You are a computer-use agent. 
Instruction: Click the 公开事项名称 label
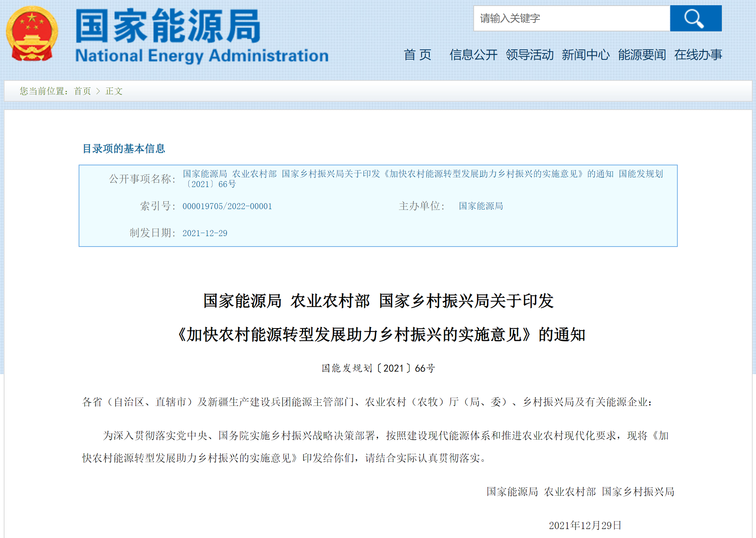pyautogui.click(x=142, y=179)
